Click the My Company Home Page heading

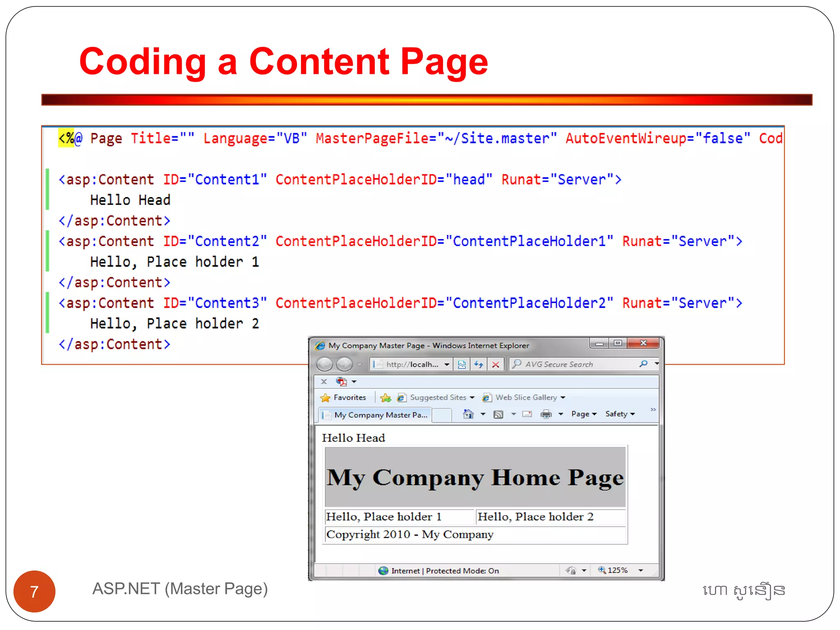tap(475, 478)
